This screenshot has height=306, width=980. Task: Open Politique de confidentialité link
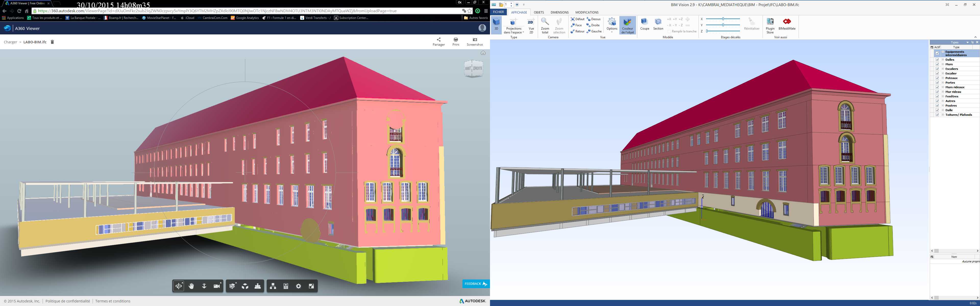(68, 301)
